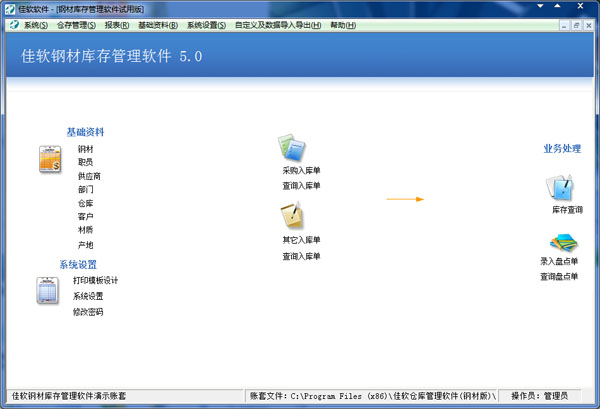Open the 采购入库单 document icon
The image size is (600, 409).
coord(291,147)
